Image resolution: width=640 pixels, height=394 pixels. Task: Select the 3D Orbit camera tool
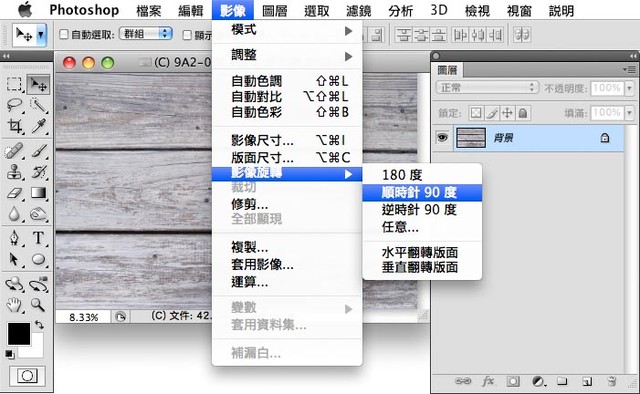coord(38,284)
